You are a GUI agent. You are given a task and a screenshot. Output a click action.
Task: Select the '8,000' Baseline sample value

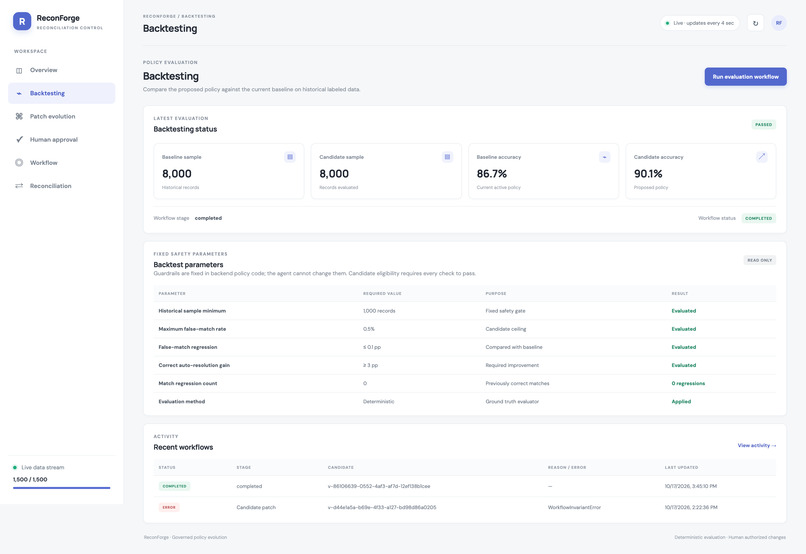[177, 174]
